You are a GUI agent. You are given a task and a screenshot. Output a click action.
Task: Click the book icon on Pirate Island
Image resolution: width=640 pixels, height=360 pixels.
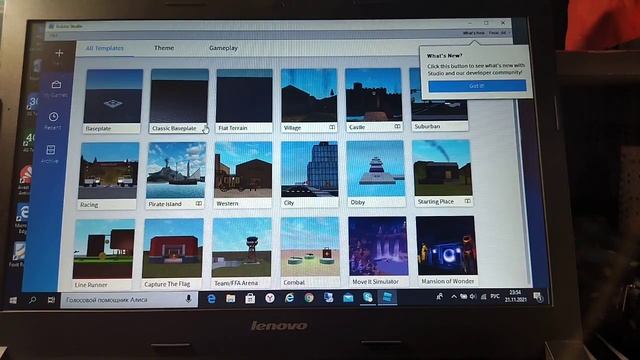(198, 203)
